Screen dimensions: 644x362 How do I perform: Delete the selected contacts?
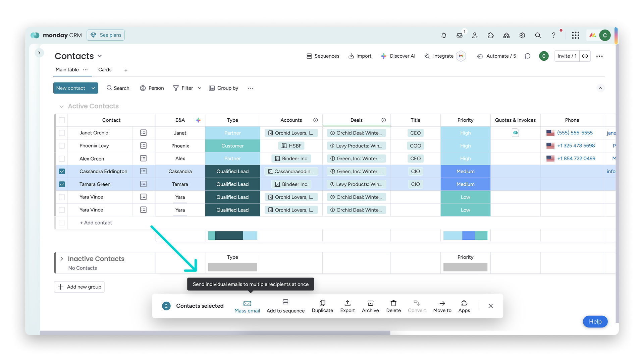click(393, 306)
